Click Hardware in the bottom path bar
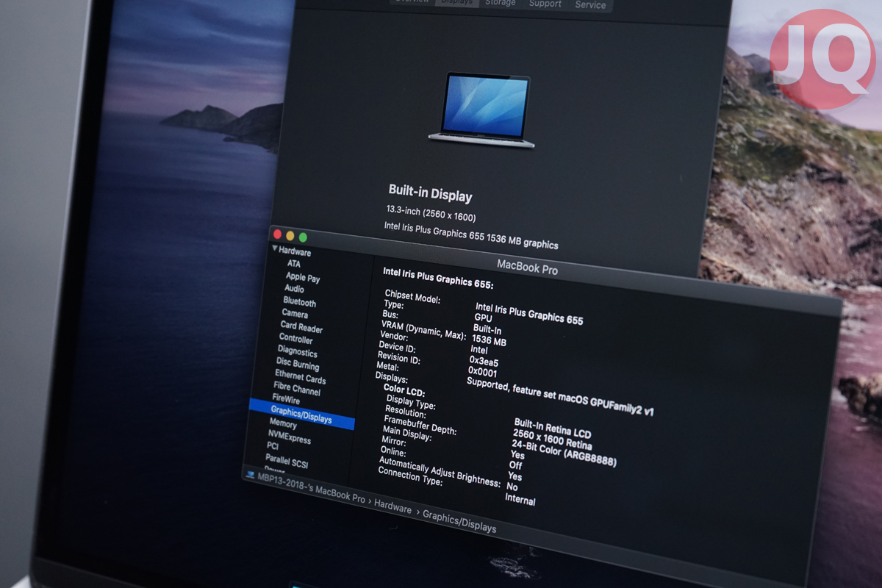 click(392, 506)
